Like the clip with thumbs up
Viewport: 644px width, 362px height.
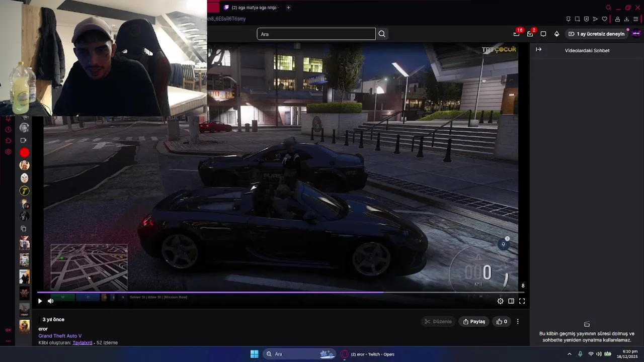[502, 322]
